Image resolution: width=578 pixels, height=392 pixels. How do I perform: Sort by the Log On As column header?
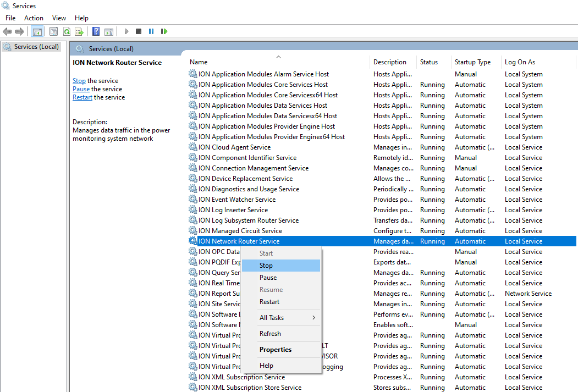[538, 62]
